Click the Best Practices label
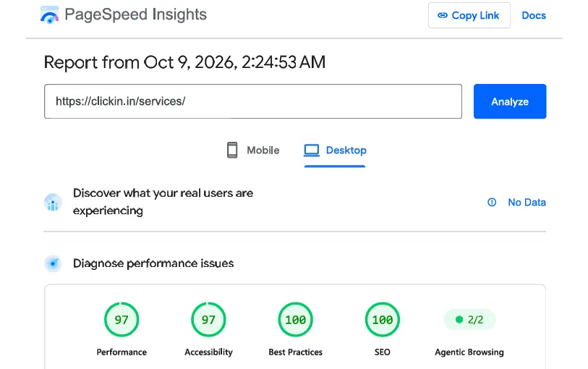This screenshot has width=588, height=369. click(x=296, y=352)
